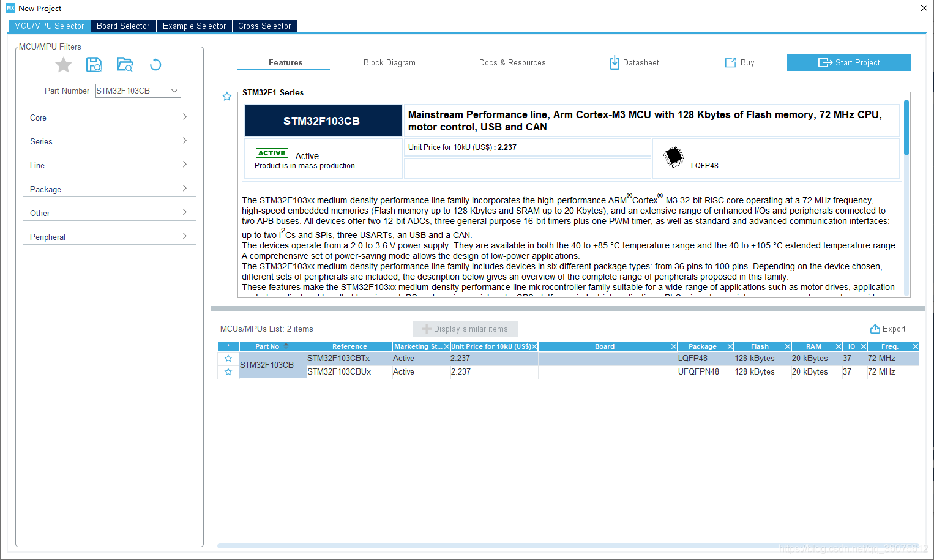
Task: Click the splitter bar between description and list
Action: pyautogui.click(x=568, y=308)
